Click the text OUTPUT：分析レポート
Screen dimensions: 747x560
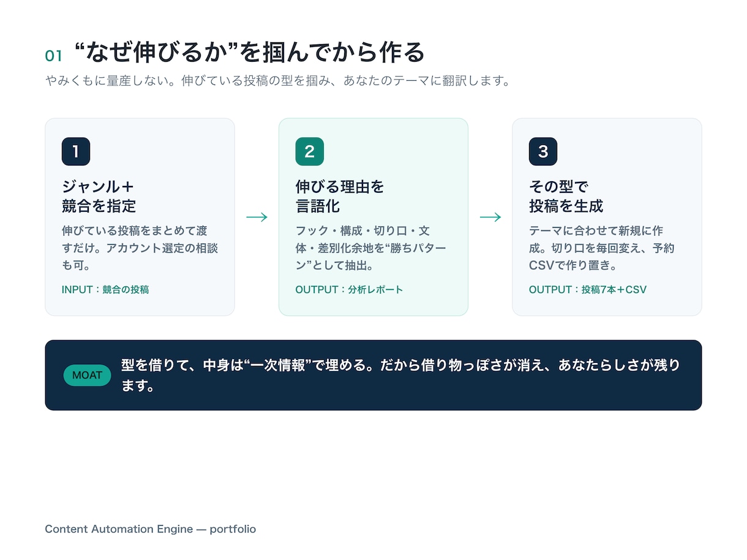tap(349, 289)
